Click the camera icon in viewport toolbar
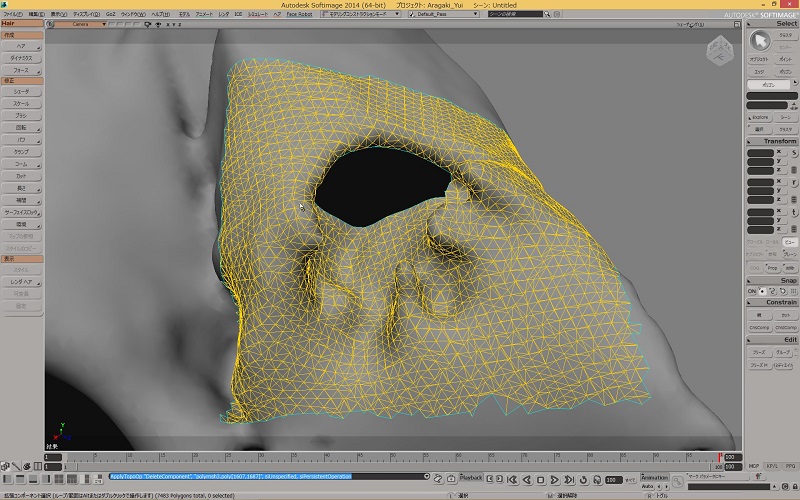 point(147,24)
